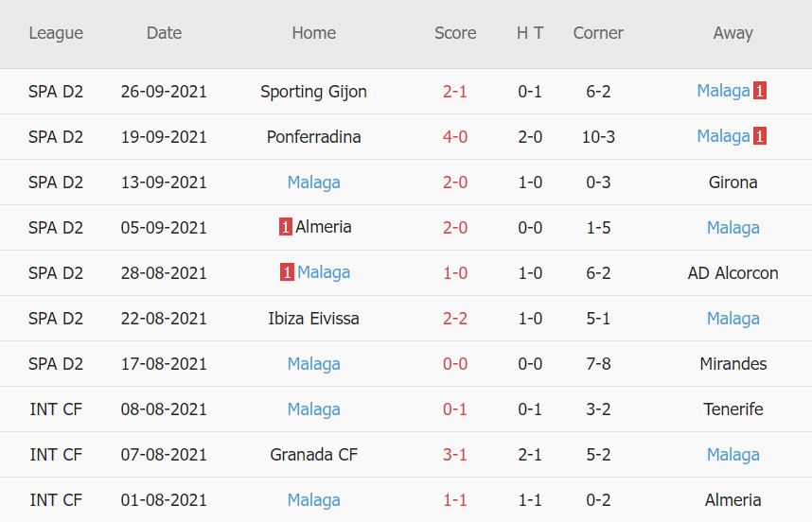Click the 2-1 score versus Sporting Gijon
The width and height of the screenshot is (812, 522).
click(455, 92)
